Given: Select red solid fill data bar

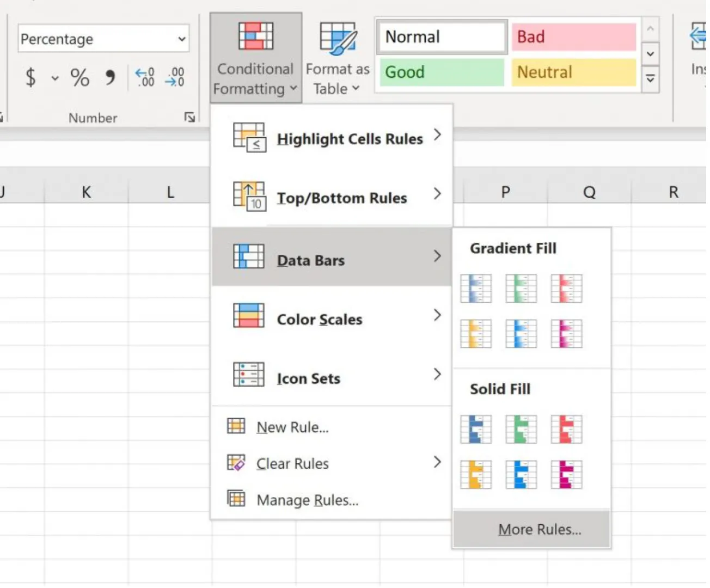Looking at the screenshot, I should (566, 429).
